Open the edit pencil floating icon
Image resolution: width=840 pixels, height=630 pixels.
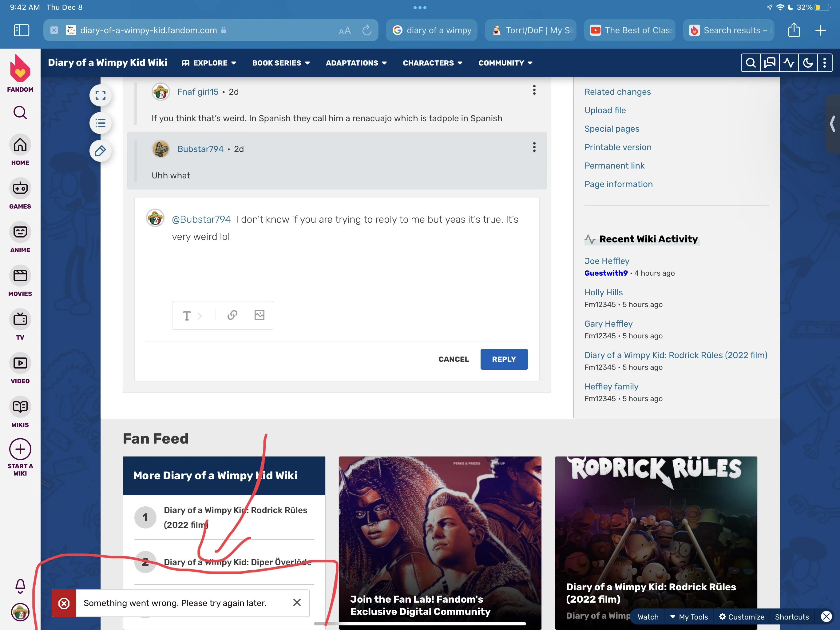(100, 151)
